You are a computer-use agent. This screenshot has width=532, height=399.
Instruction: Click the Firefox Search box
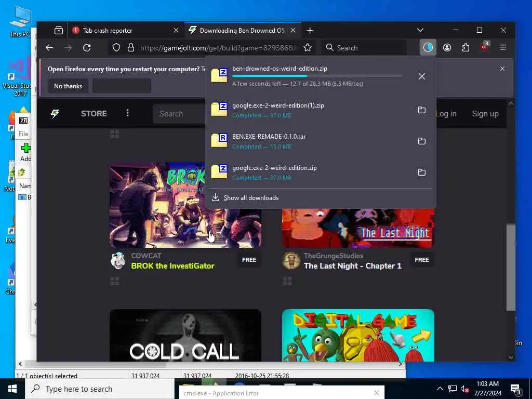(x=364, y=48)
